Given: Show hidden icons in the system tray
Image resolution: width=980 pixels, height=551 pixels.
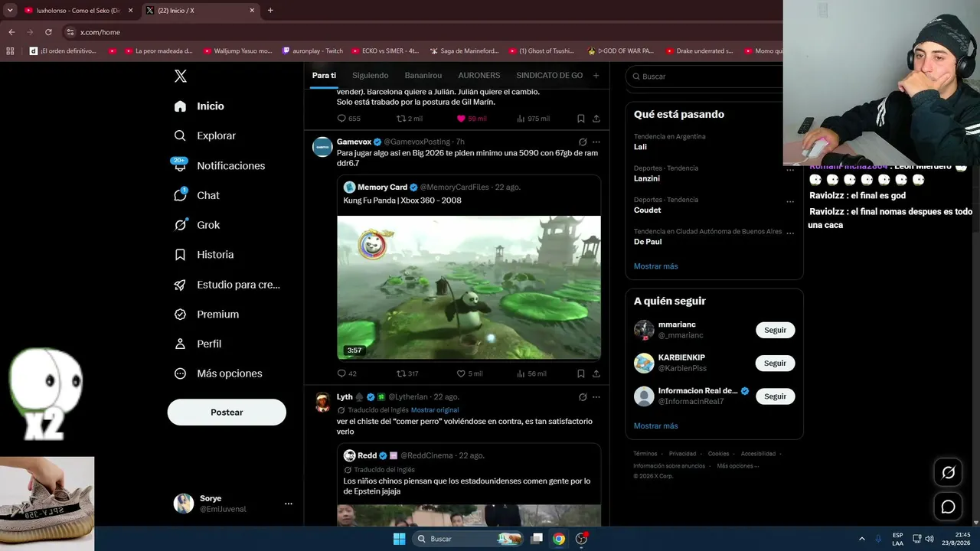Looking at the screenshot, I should (861, 539).
